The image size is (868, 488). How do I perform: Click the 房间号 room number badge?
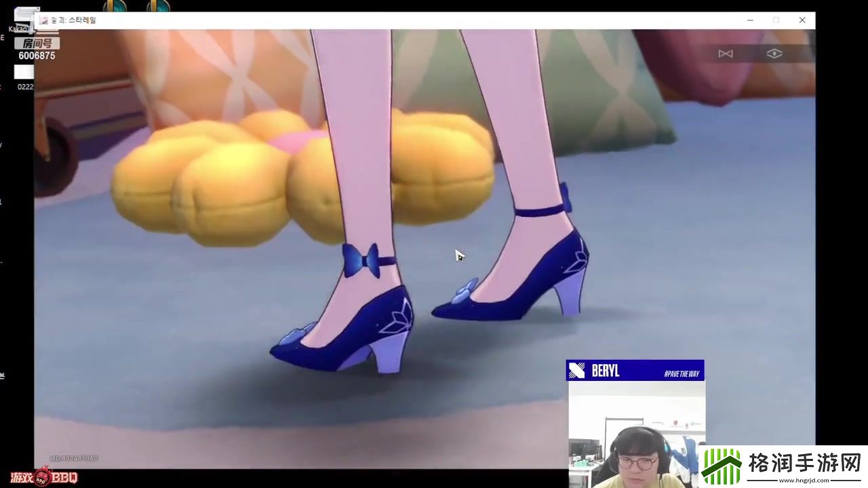point(37,43)
